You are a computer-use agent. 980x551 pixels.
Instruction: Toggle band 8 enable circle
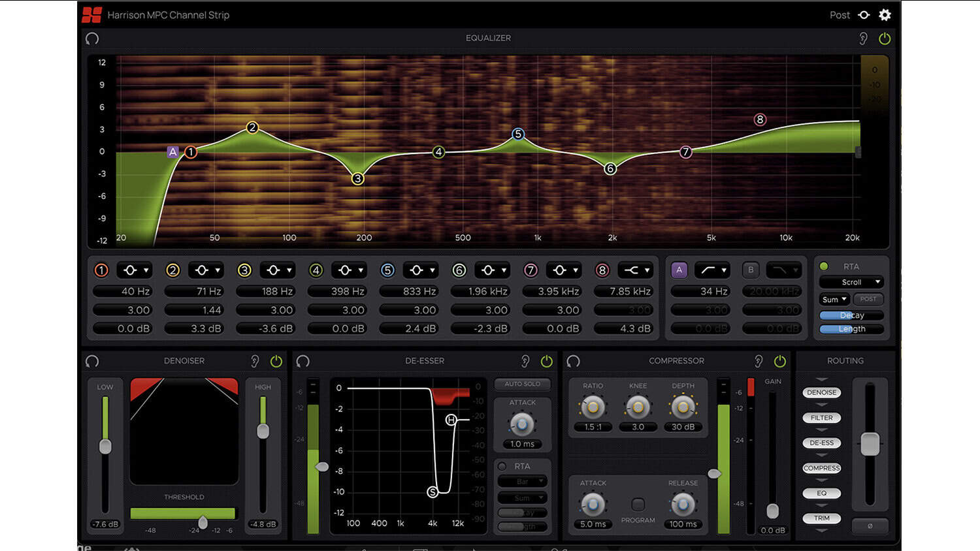602,270
